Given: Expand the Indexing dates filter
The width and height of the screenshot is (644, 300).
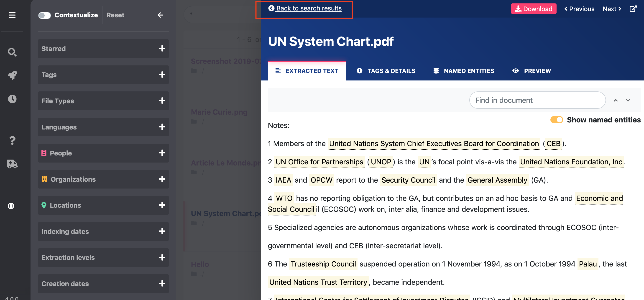Looking at the screenshot, I should coord(103,231).
